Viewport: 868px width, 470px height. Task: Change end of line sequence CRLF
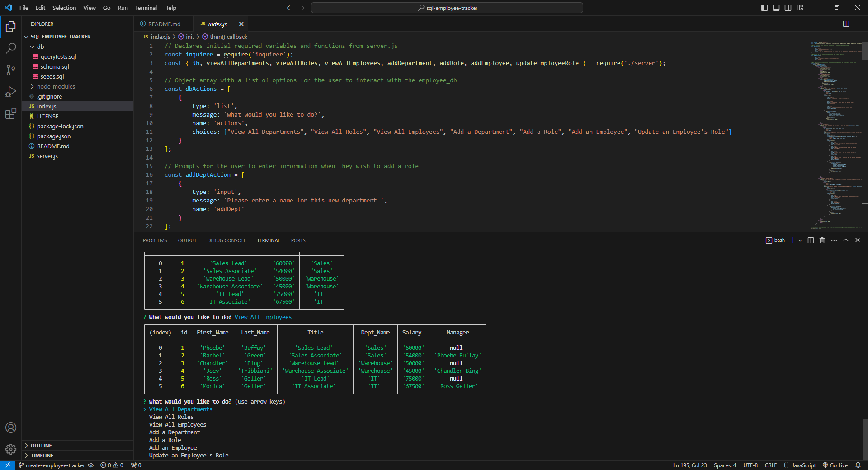(x=771, y=465)
